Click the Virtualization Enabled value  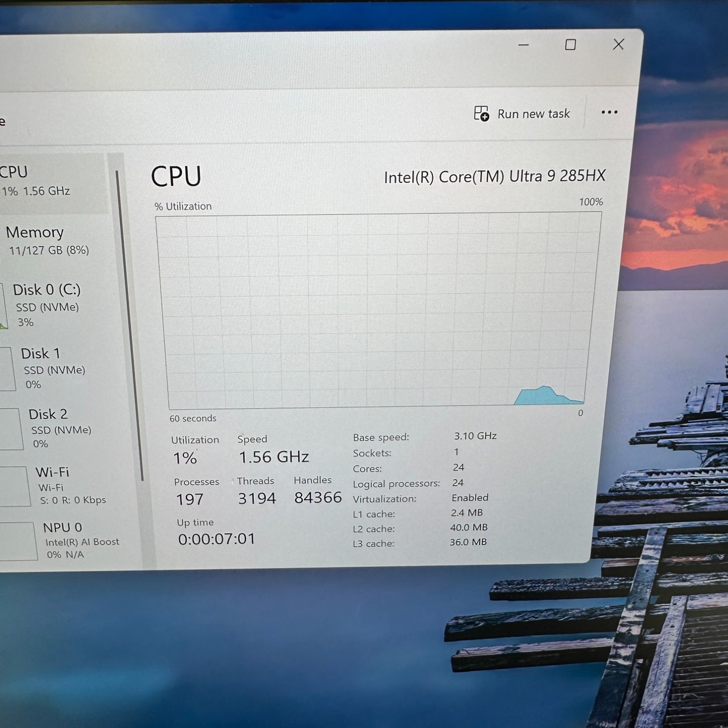pos(470,498)
